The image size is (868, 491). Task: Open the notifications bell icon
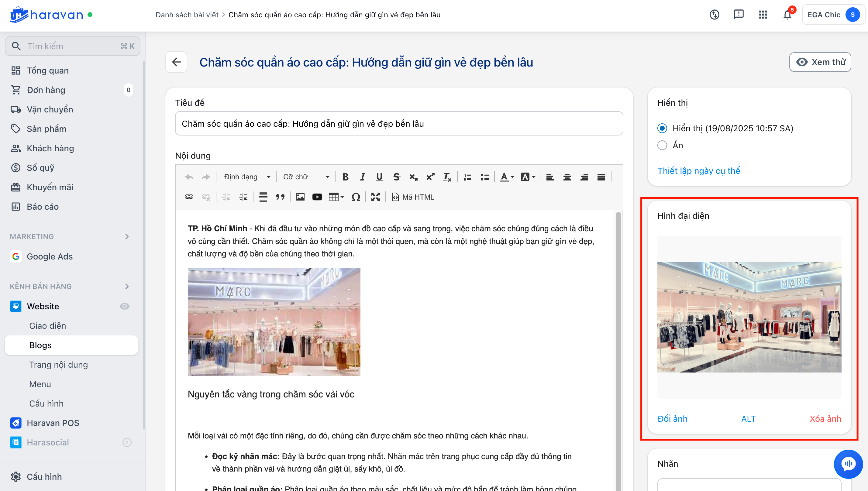pyautogui.click(x=787, y=15)
